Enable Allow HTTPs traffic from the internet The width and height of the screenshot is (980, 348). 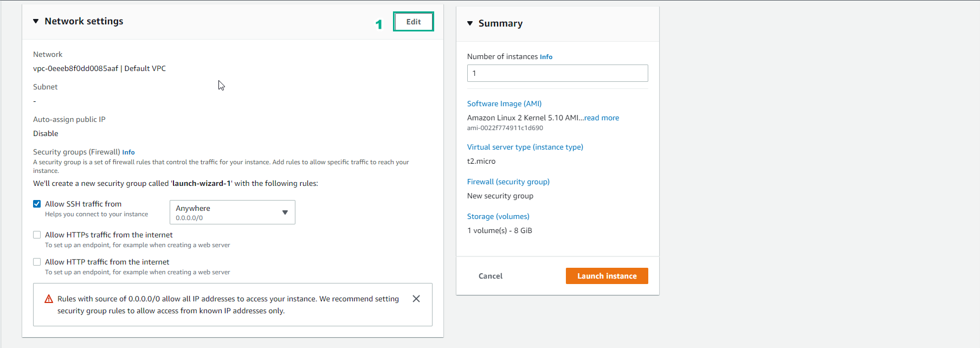pos(37,235)
